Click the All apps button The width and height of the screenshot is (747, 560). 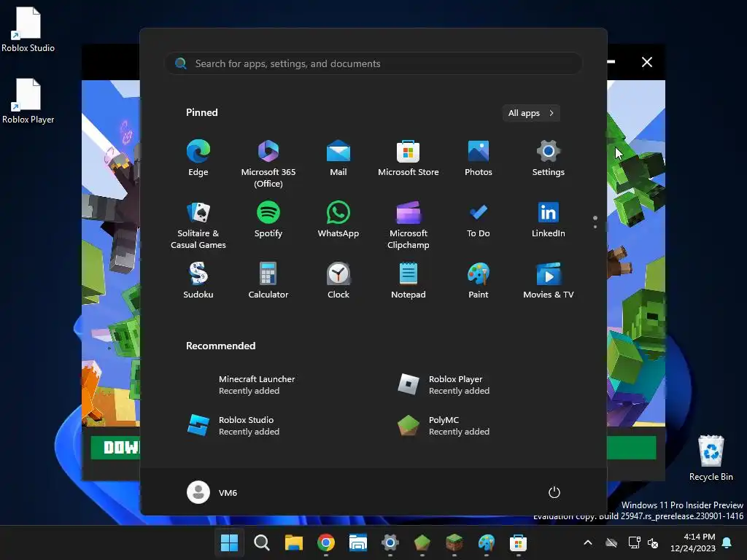pyautogui.click(x=531, y=113)
